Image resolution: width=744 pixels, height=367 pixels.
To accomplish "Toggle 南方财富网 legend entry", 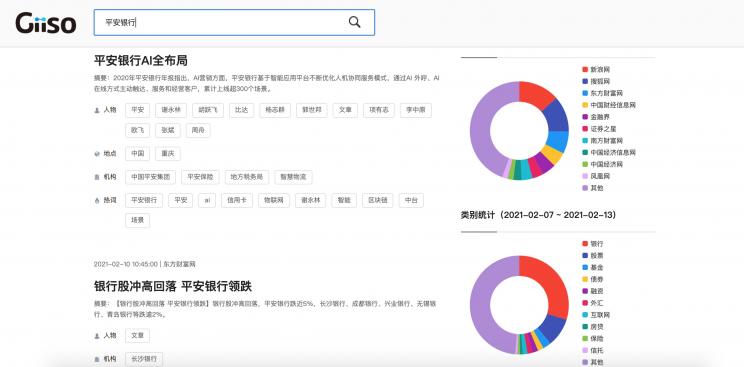I will 603,141.
